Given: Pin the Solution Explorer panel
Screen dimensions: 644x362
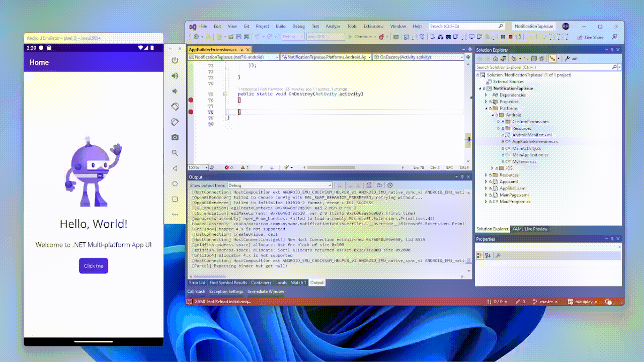Looking at the screenshot, I should click(613, 50).
